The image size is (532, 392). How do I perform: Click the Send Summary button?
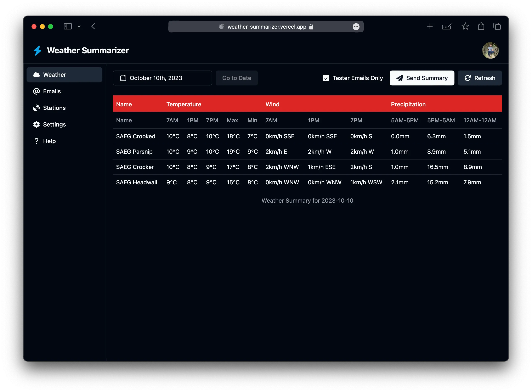click(422, 78)
